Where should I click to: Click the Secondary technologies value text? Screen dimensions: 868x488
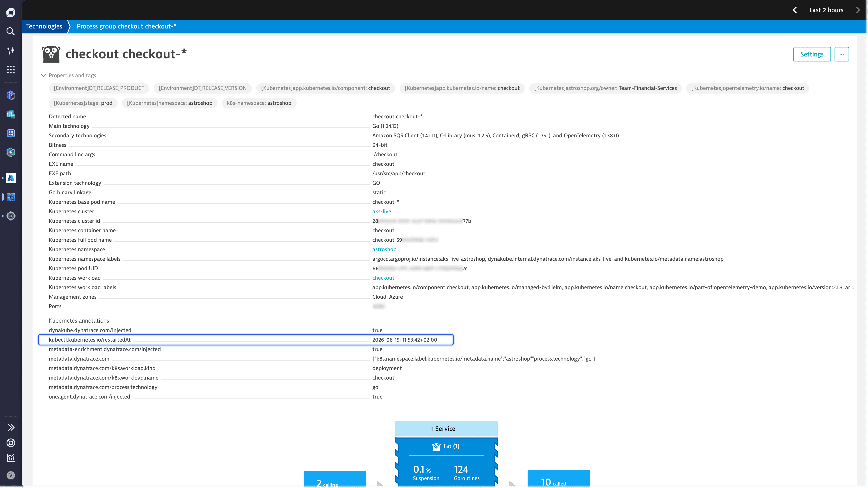tap(495, 135)
